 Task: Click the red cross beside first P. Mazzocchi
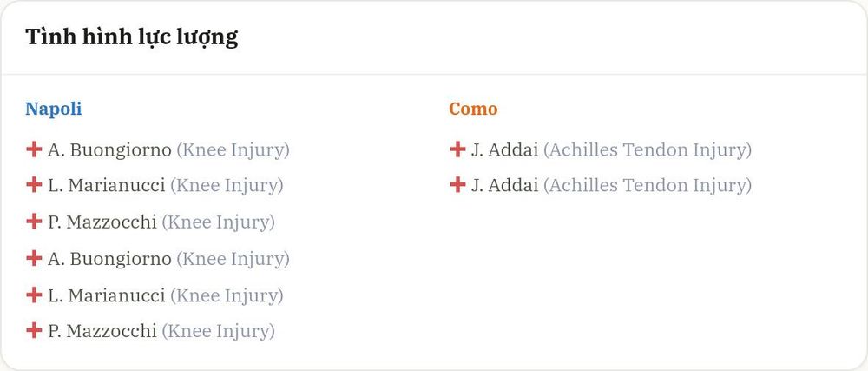click(34, 222)
